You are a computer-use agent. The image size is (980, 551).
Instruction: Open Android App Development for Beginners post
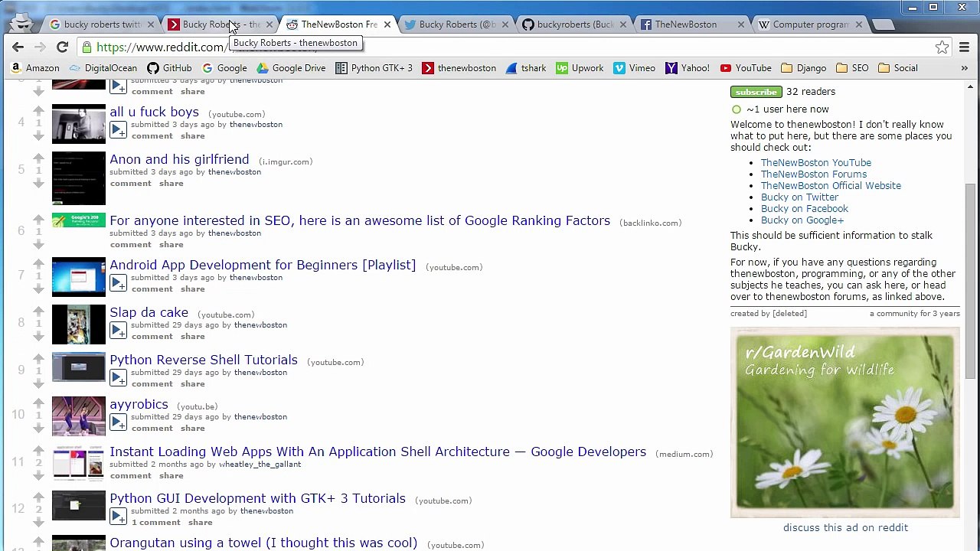coord(263,265)
